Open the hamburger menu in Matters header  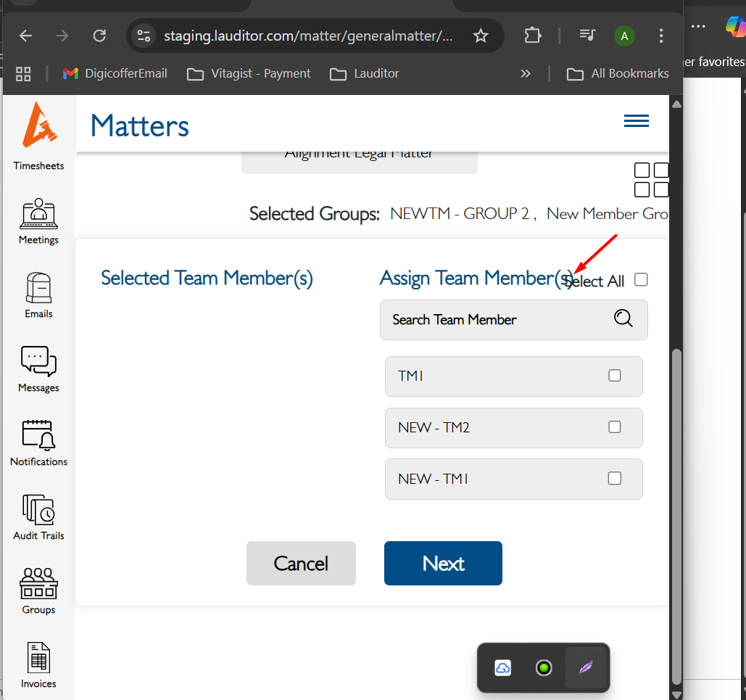[x=636, y=121]
